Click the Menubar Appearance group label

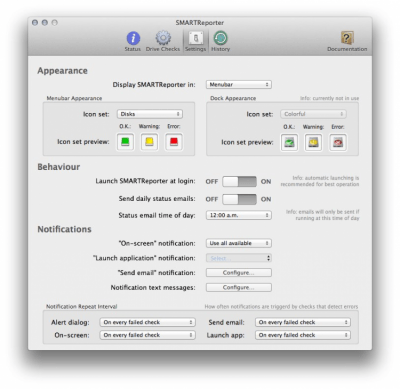coord(74,98)
